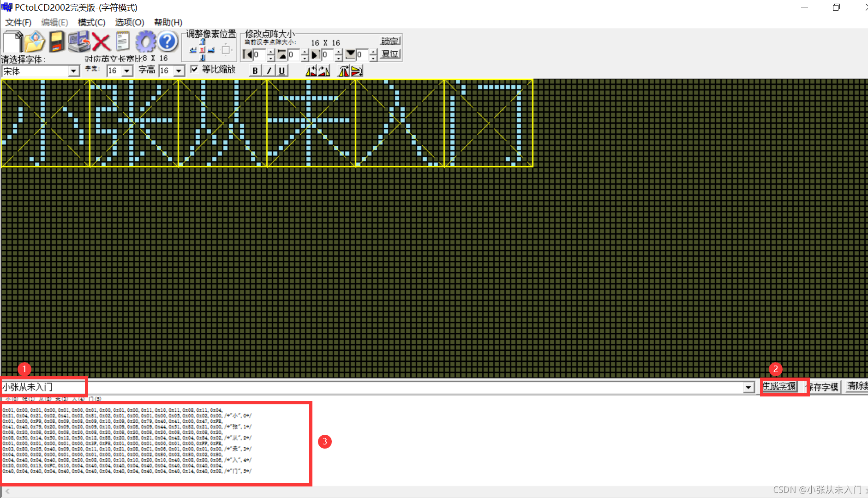
Task: Click the horizontal scrollbar left arrow
Action: (7, 491)
